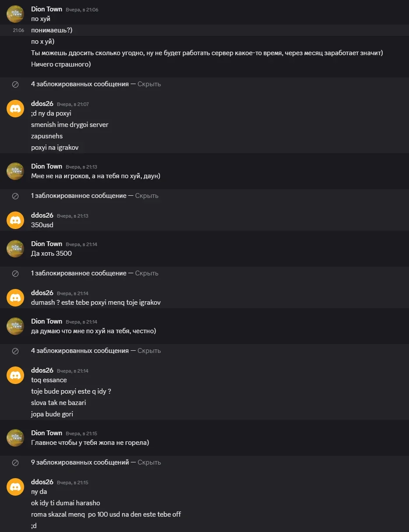This screenshot has width=409, height=532.
Task: Click the ddos26 username at 21:15 message
Action: [42, 482]
